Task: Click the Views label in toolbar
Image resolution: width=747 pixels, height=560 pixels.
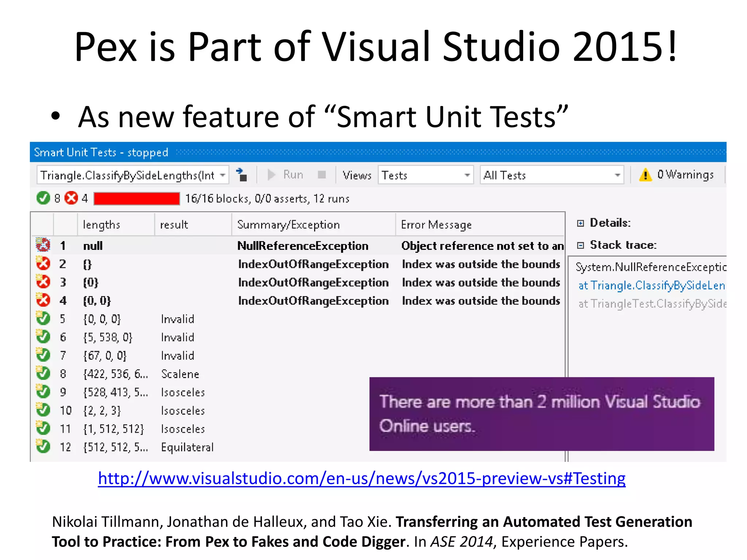Action: (357, 175)
